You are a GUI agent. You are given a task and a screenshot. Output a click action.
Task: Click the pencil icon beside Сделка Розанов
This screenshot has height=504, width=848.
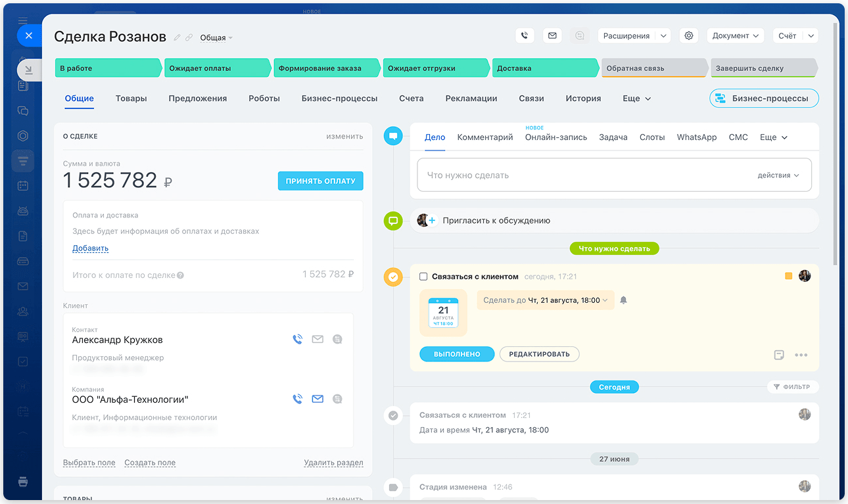[176, 37]
